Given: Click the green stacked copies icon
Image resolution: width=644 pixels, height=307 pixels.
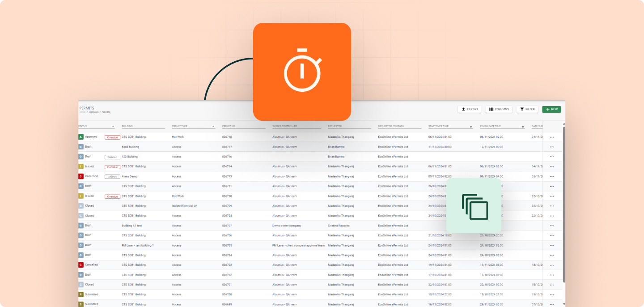Looking at the screenshot, I should click(474, 206).
